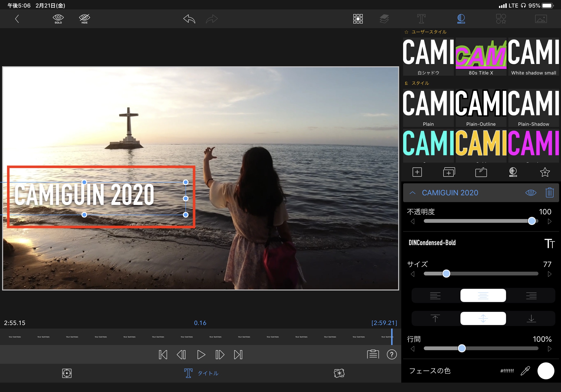This screenshot has width=561, height=392.
Task: Click the undo arrow icon
Action: point(189,19)
